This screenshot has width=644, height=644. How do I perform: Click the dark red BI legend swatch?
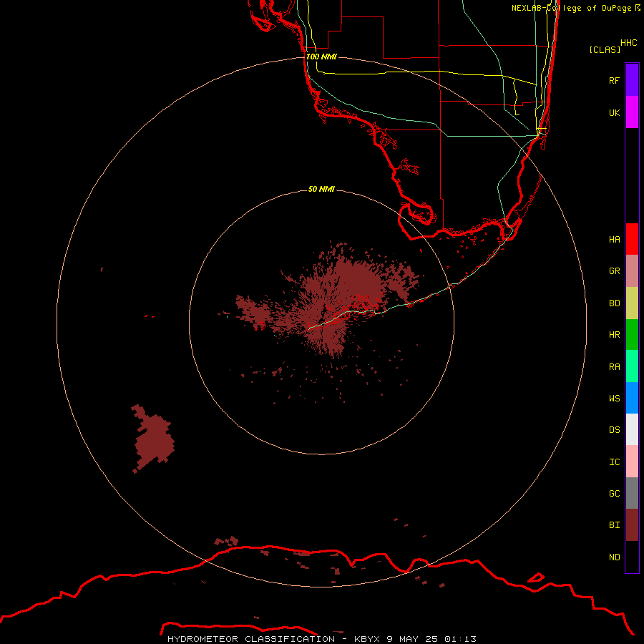coord(632,525)
